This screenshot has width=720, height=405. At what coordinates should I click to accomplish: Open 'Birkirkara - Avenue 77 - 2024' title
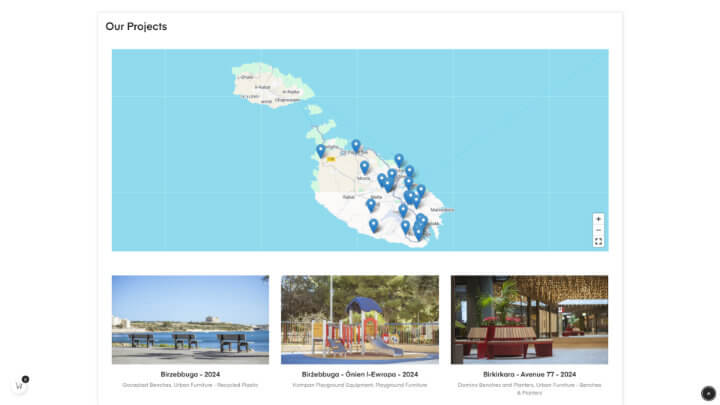pyautogui.click(x=529, y=374)
